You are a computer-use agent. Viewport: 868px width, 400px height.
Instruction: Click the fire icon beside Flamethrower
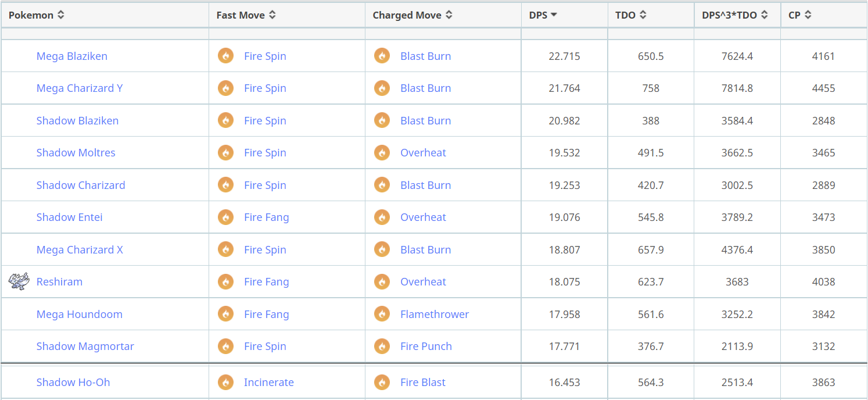[x=382, y=314]
